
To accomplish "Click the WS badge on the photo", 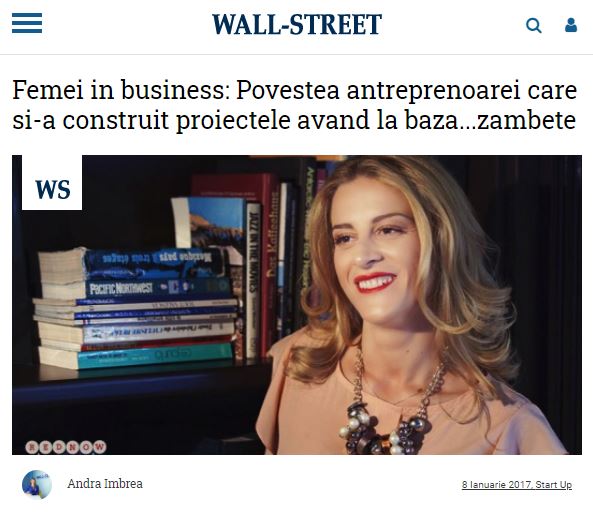I will [52, 183].
